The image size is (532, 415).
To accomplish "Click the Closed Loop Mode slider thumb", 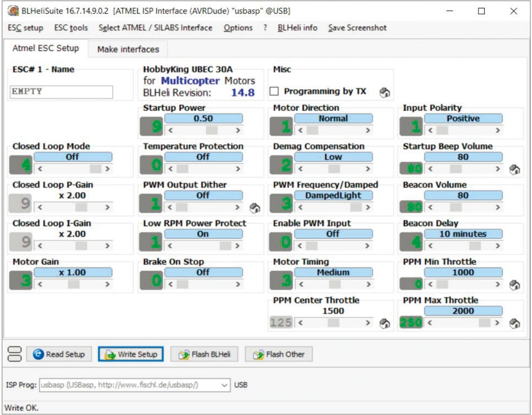I will (96, 168).
